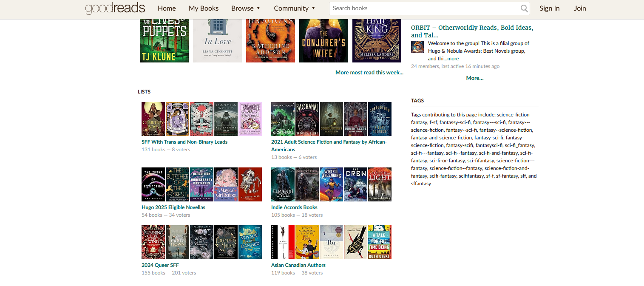Open the Ru by Kim Thúy cover
This screenshot has height=286, width=644.
pyautogui.click(x=331, y=242)
